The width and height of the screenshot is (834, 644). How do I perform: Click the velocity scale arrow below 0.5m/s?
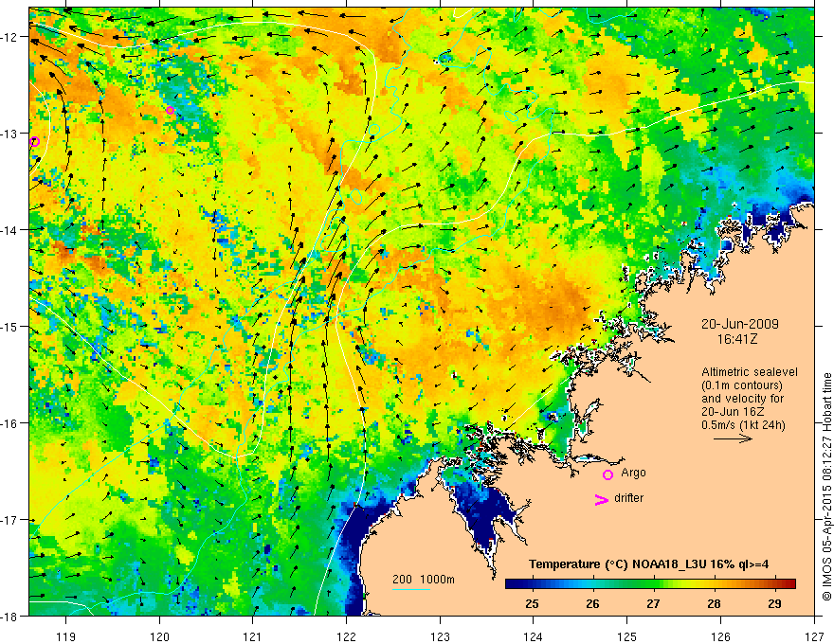[x=733, y=438]
